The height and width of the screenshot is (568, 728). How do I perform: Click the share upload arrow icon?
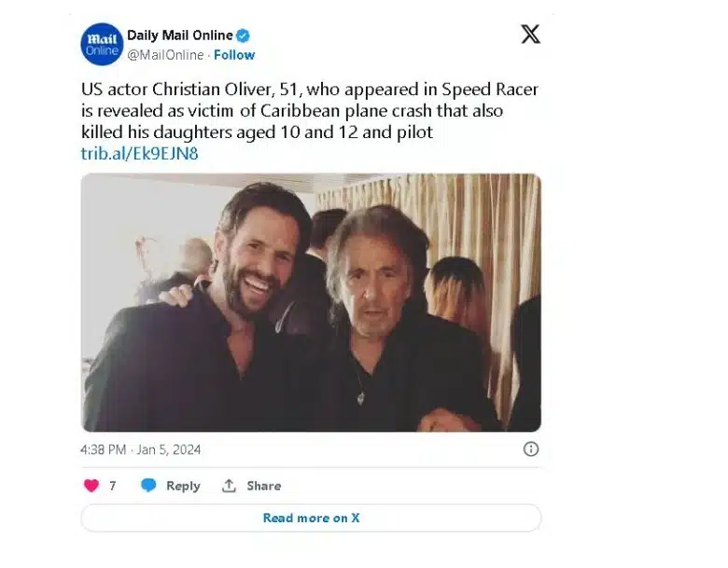[x=229, y=485]
